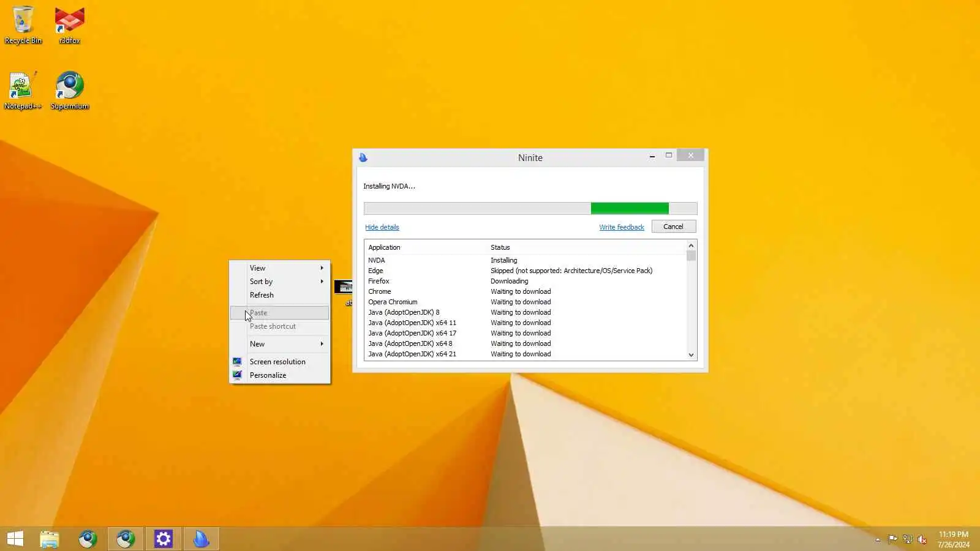Open the Action Center flag icon

(x=892, y=539)
